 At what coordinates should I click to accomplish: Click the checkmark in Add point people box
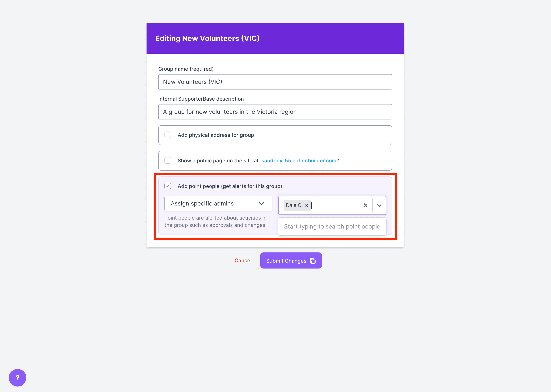168,186
